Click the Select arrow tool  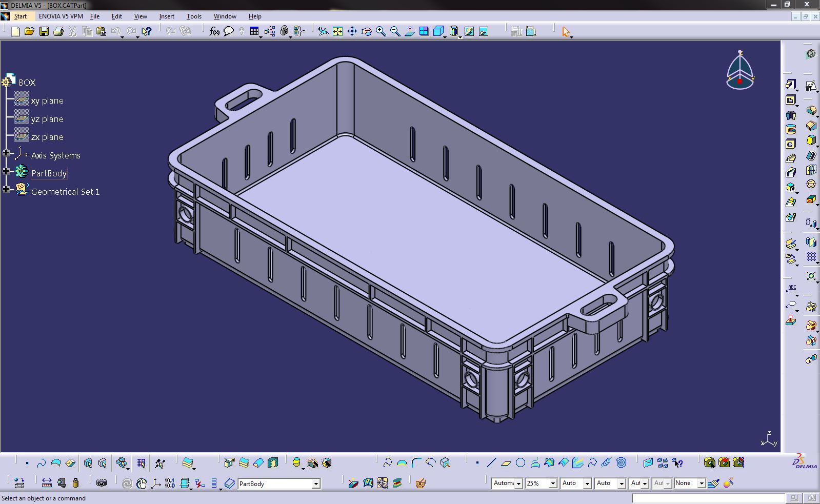pos(566,32)
